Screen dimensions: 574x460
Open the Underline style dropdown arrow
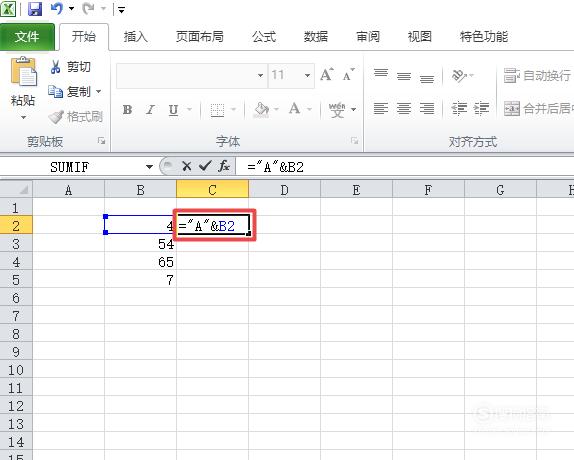coord(189,109)
